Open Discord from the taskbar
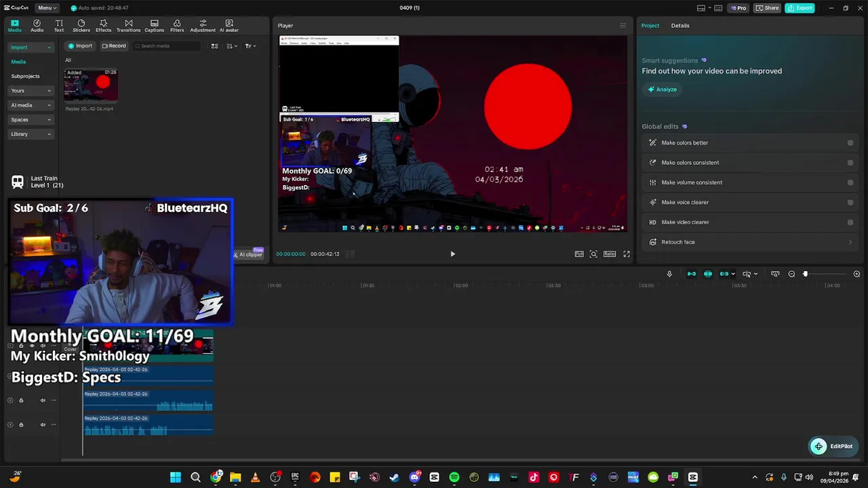The width and height of the screenshot is (868, 488). (414, 477)
